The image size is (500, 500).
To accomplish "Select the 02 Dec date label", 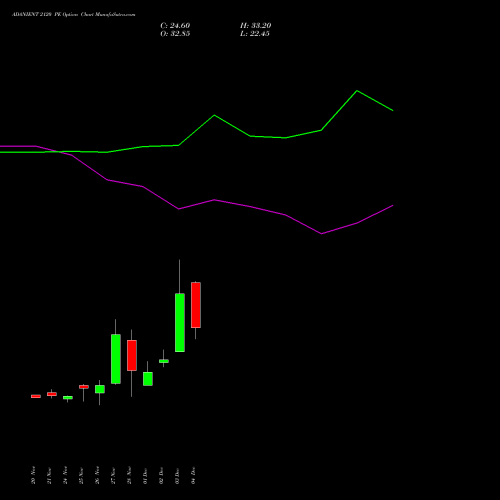I will 161,475.
